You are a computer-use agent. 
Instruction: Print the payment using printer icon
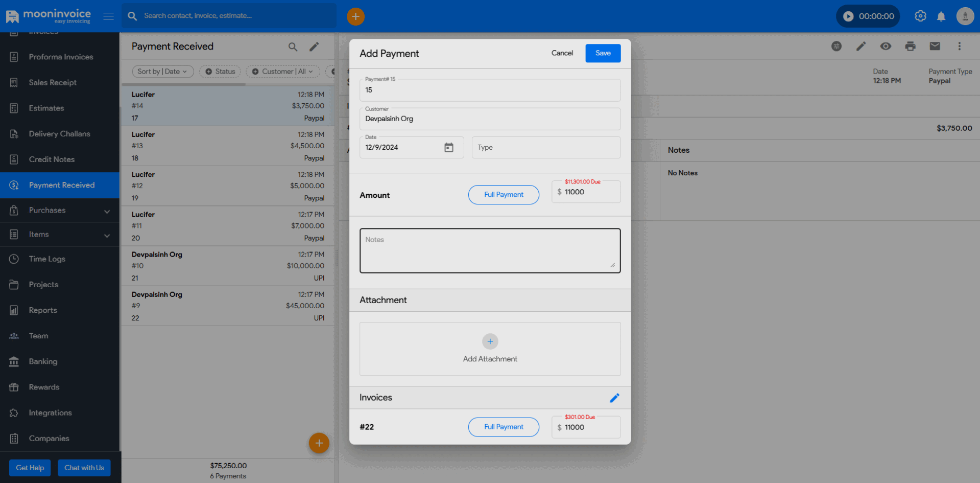coord(910,47)
